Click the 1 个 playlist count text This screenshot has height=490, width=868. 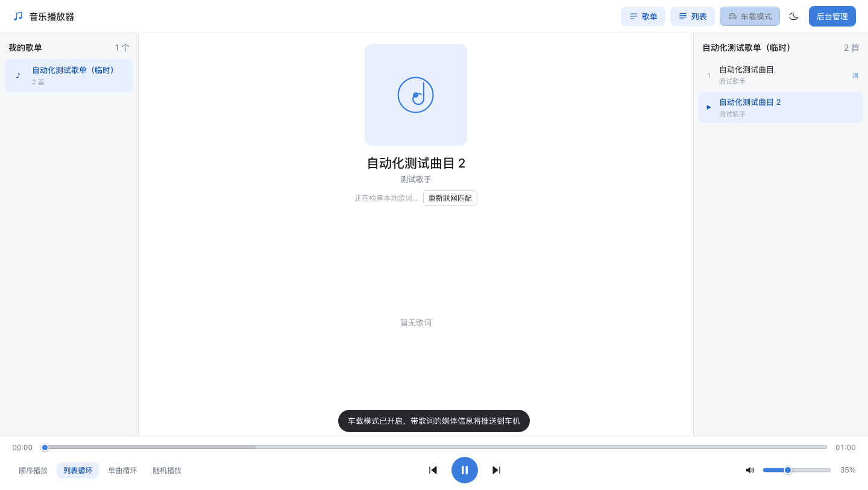pos(122,48)
